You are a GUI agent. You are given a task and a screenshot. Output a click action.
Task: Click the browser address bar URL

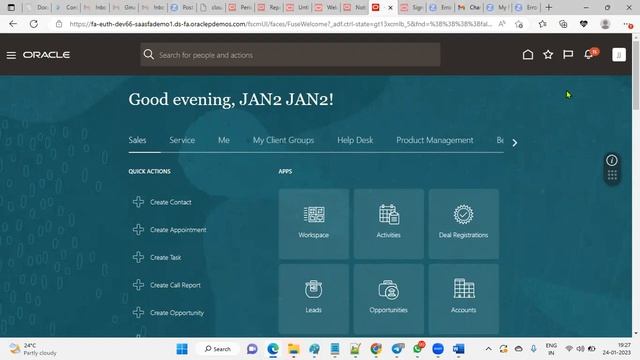[280, 24]
